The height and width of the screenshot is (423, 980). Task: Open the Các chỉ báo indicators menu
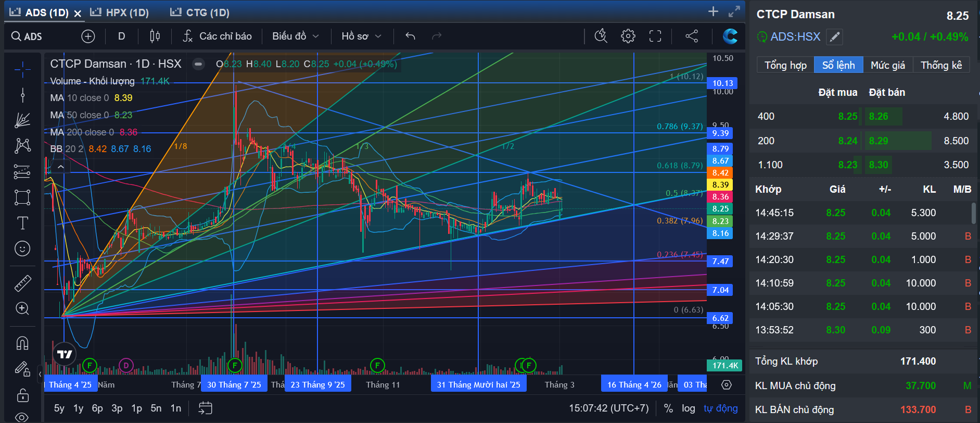[218, 36]
